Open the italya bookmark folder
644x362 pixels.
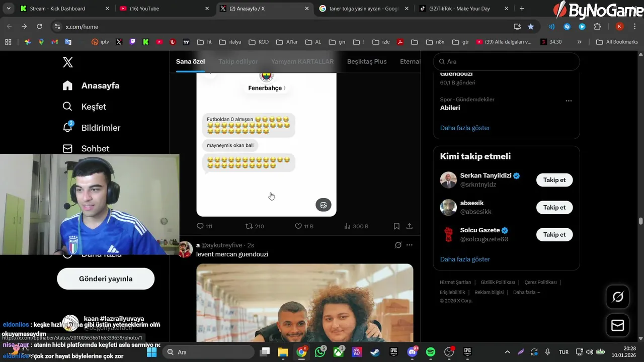[x=229, y=42]
